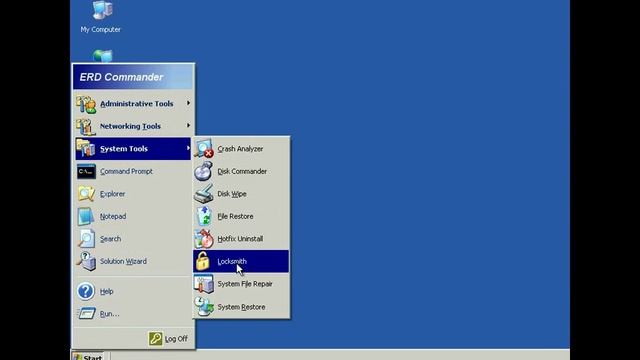Click the Notepad icon

click(86, 216)
